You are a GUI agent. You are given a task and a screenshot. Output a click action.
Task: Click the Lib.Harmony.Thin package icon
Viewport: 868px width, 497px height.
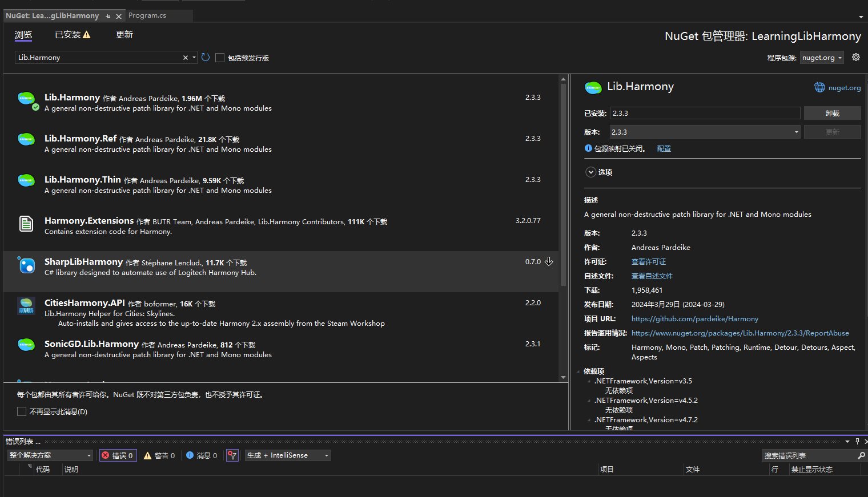tap(26, 180)
